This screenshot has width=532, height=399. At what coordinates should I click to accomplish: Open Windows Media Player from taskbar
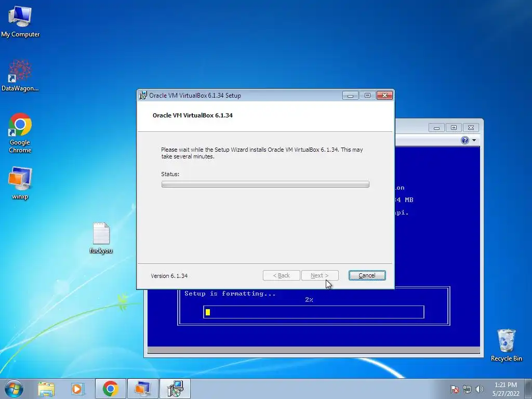77,389
